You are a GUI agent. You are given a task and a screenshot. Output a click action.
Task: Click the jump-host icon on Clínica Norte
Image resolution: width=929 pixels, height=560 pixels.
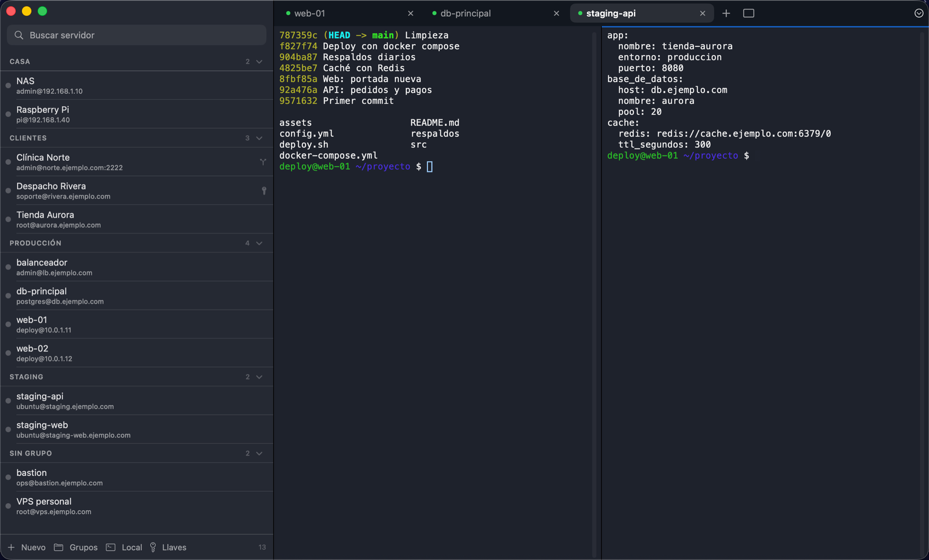tap(263, 162)
